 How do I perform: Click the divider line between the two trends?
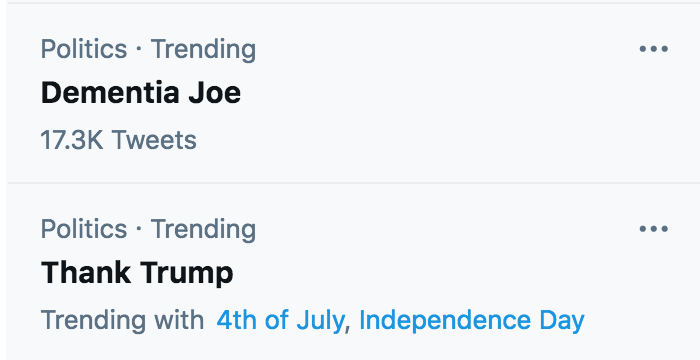pos(354,183)
